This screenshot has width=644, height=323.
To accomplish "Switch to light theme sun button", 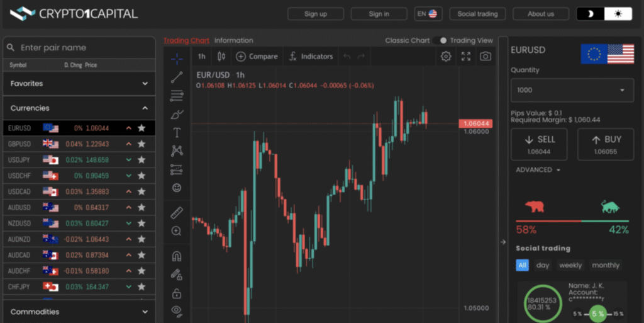I will (618, 14).
